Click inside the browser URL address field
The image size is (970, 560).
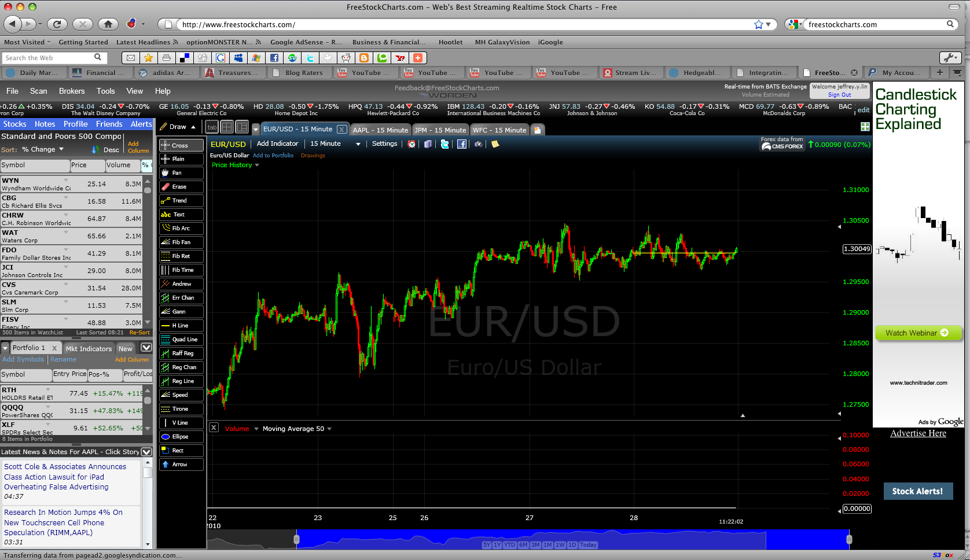coord(463,24)
